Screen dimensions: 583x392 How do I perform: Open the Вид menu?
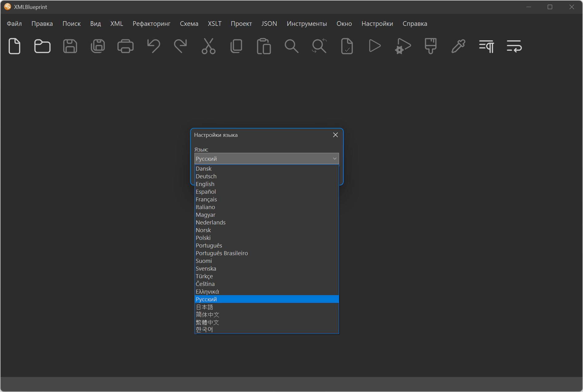95,24
